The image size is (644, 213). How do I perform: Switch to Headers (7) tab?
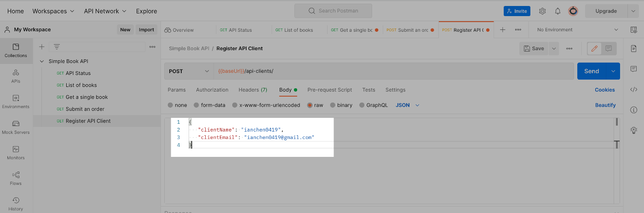point(253,90)
